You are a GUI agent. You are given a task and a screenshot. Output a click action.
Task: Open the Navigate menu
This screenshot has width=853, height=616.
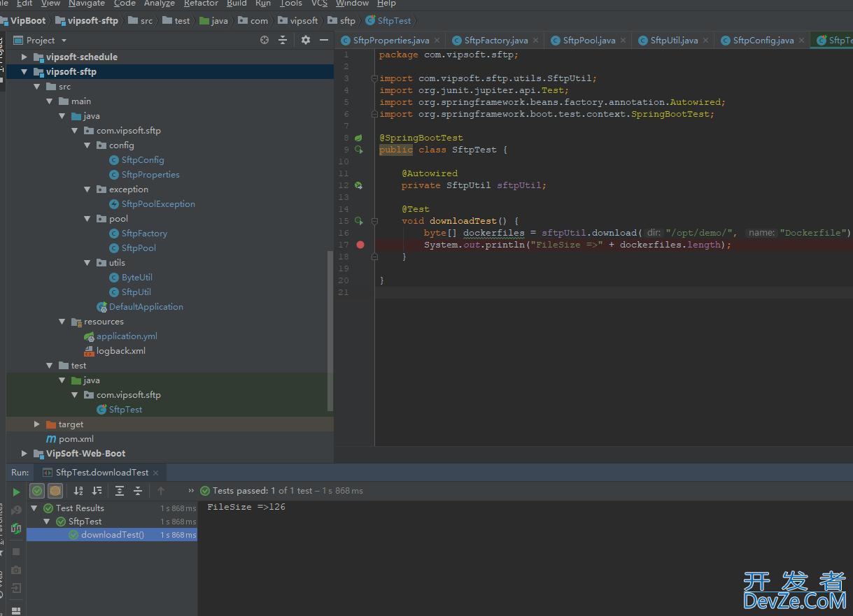pyautogui.click(x=87, y=3)
